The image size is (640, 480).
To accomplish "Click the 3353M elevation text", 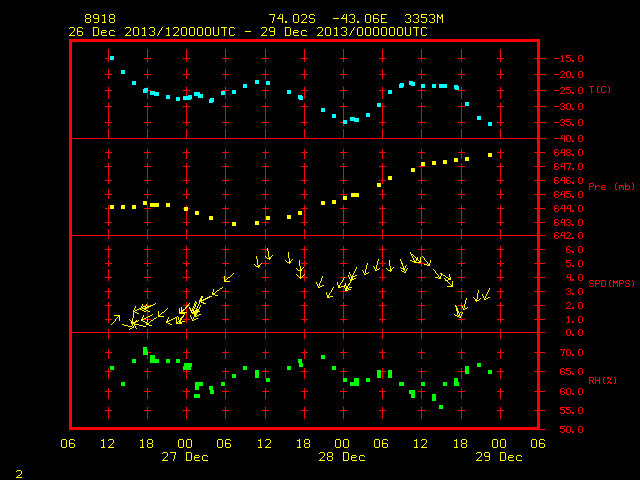I will (x=424, y=19).
